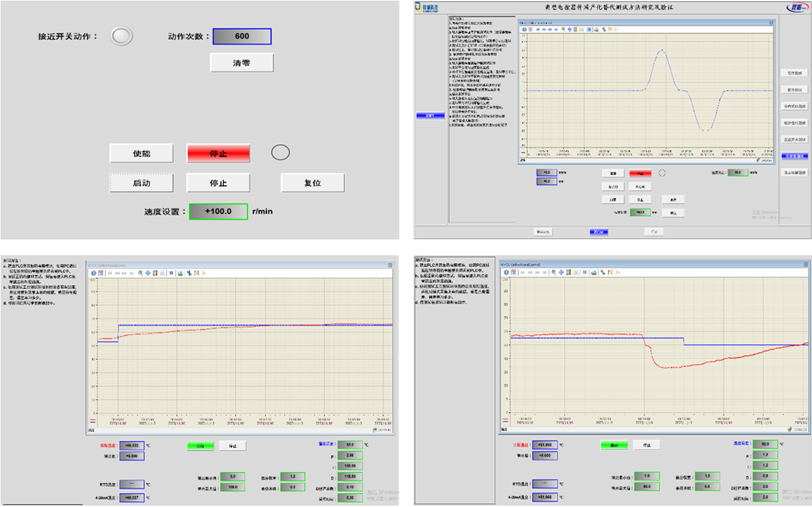Select the top item in right navigation menu
The height and width of the screenshot is (507, 812).
pos(795,71)
